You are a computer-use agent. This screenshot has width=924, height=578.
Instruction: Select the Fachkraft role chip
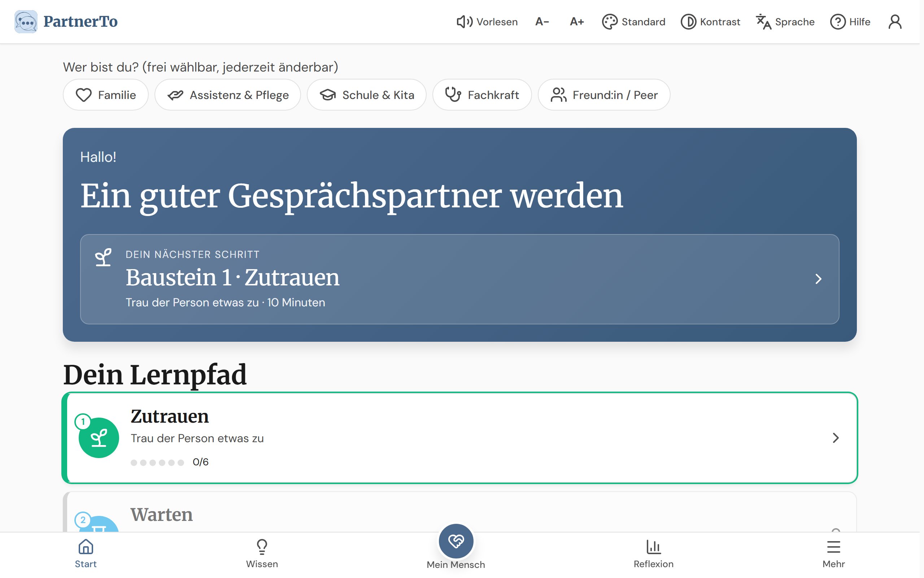[482, 95]
